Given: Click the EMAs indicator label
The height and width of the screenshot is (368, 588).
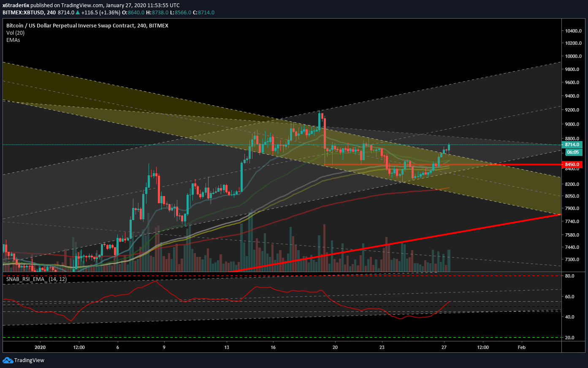Looking at the screenshot, I should coord(13,40).
